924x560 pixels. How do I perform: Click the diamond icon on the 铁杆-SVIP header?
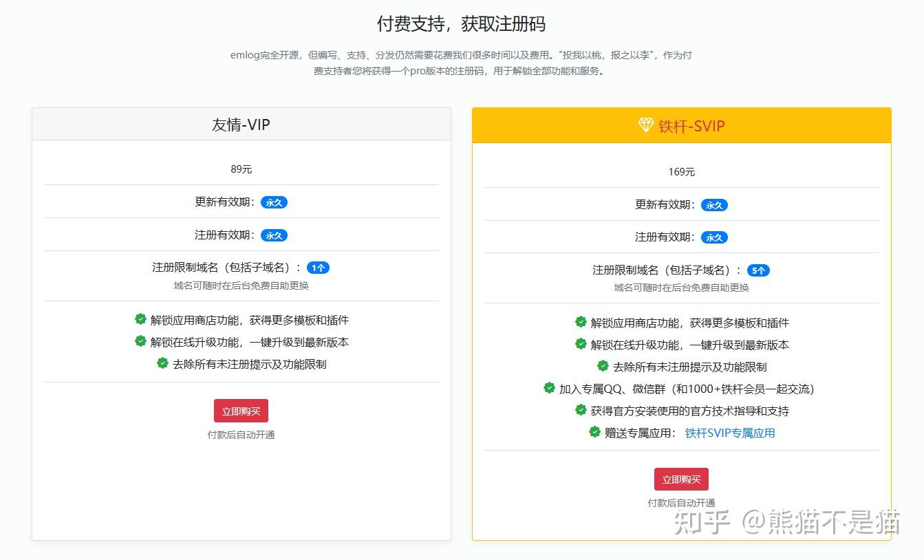(645, 125)
